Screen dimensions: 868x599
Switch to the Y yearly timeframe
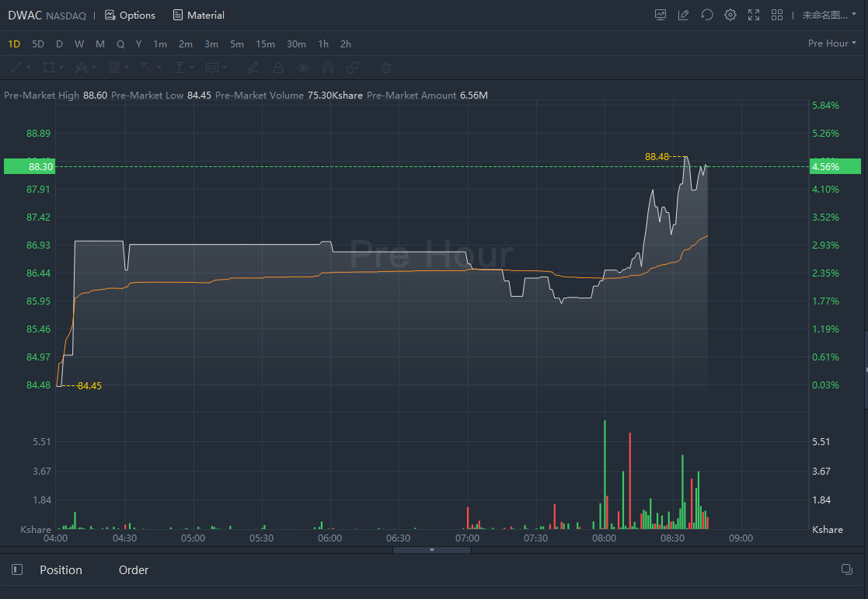pos(138,44)
